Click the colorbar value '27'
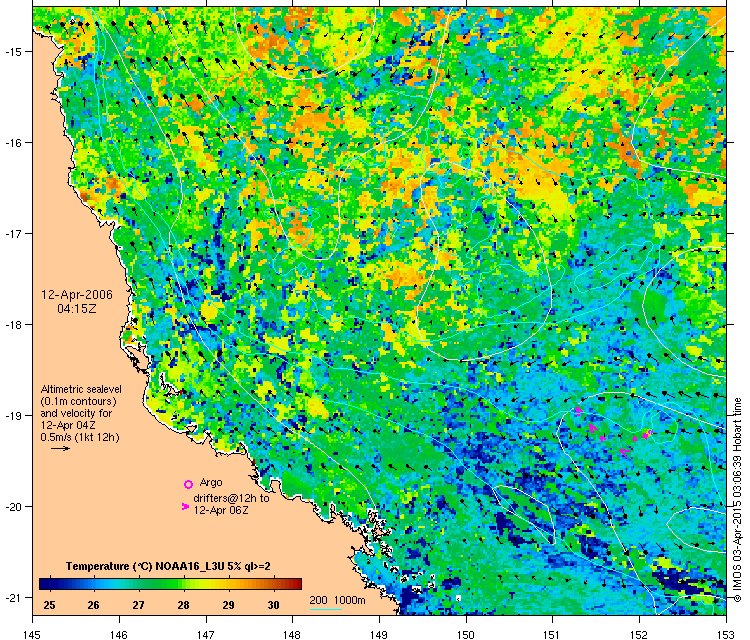The width and height of the screenshot is (750, 640). [x=138, y=606]
